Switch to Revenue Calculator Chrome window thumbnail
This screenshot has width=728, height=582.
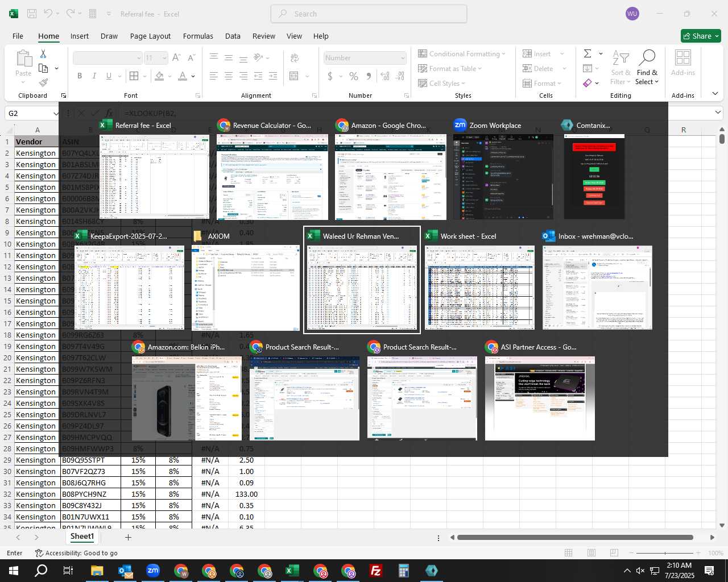272,177
